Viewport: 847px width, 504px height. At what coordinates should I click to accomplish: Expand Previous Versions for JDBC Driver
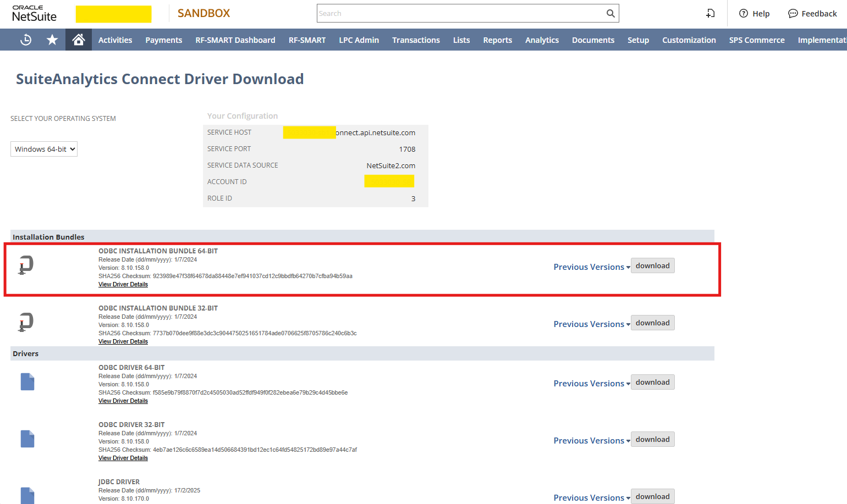[x=591, y=497]
